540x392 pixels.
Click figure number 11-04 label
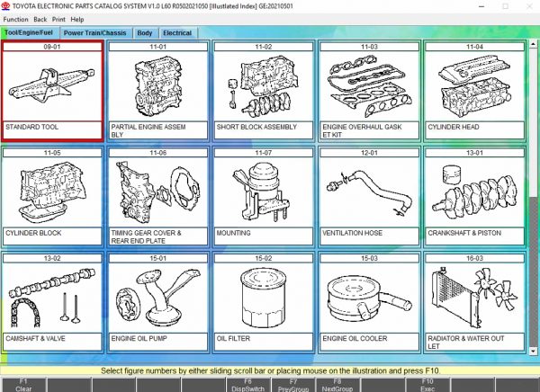474,47
